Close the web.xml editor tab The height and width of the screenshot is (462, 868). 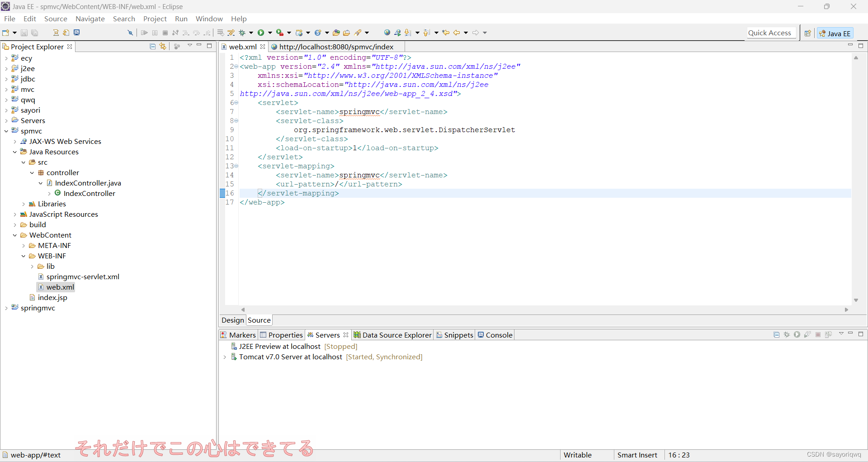(262, 47)
